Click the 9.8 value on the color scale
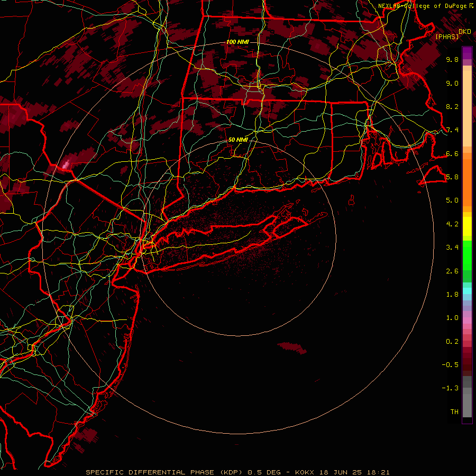The image size is (476, 476). pos(452,59)
